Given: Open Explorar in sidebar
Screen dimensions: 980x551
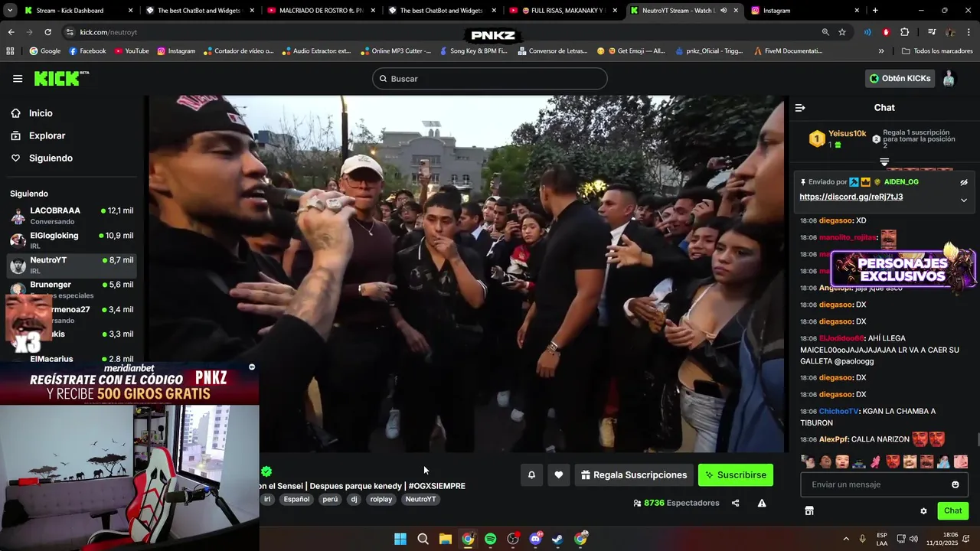Looking at the screenshot, I should (x=47, y=135).
